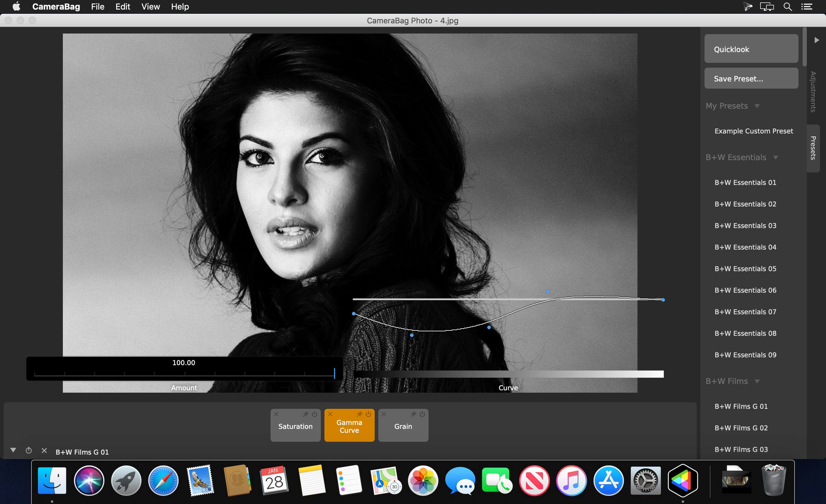Click the presets panel scrollbar

(x=804, y=47)
